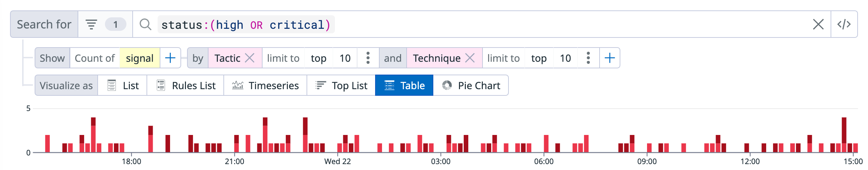This screenshot has width=868, height=170.
Task: Open options menu for Tactic grouping
Action: pyautogui.click(x=368, y=58)
